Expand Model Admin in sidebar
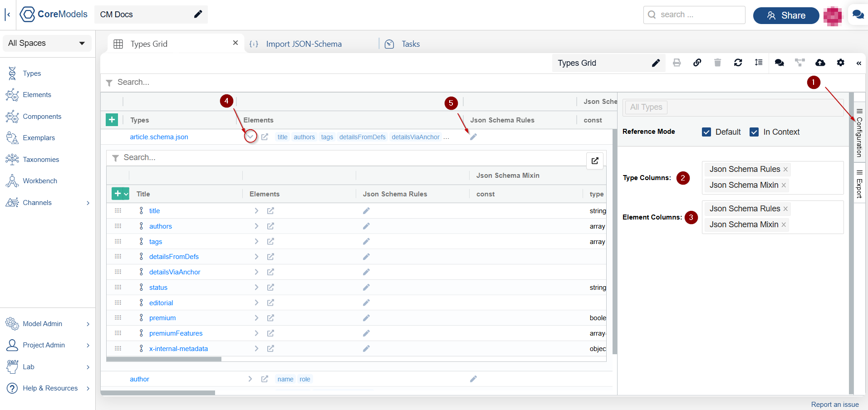Screen dimensions: 868x410 click(x=48, y=324)
